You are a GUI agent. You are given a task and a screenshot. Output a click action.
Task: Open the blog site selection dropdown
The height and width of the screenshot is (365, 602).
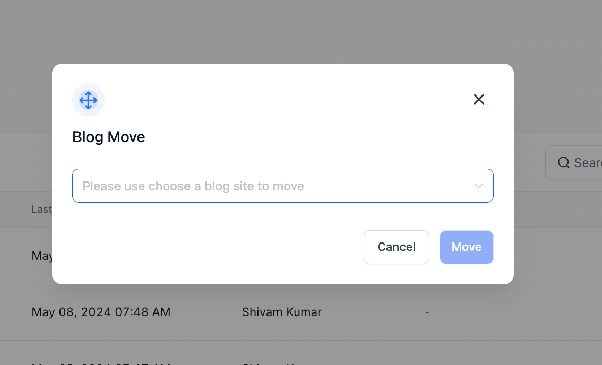point(283,186)
